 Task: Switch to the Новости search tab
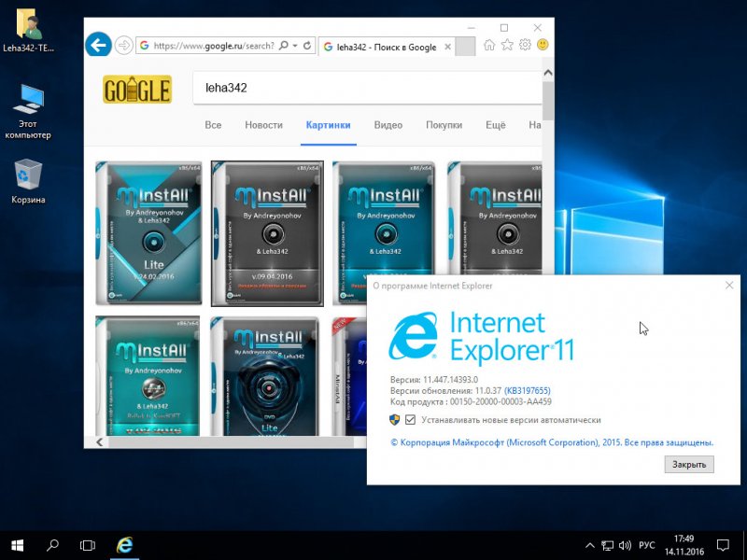pyautogui.click(x=263, y=125)
